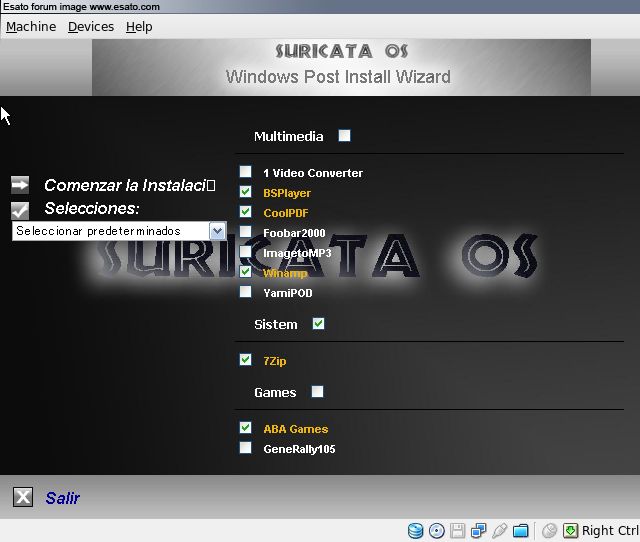Uncheck the ABA Games checkbox
This screenshot has width=640, height=542.
click(245, 427)
